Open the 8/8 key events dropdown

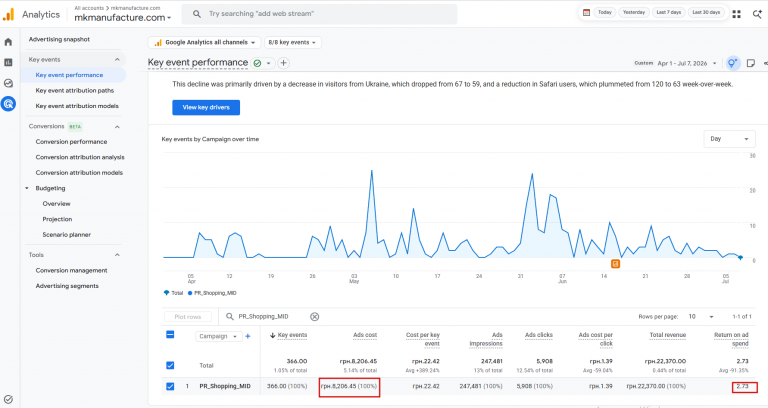pos(292,43)
